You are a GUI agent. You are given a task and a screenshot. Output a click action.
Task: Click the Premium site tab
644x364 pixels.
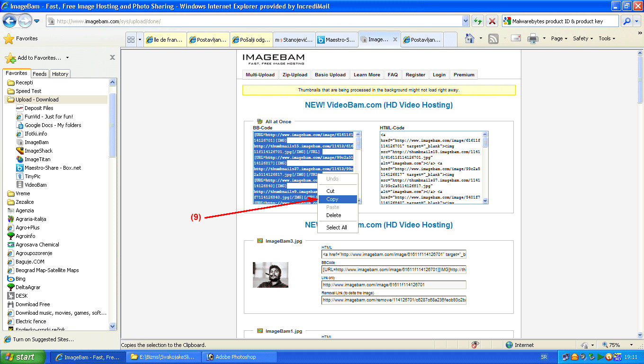[464, 75]
